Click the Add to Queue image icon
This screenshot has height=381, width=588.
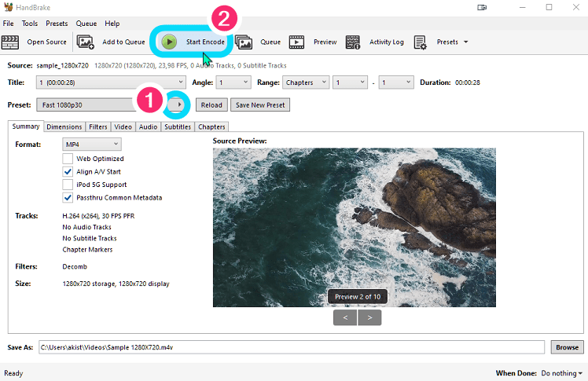(86, 42)
